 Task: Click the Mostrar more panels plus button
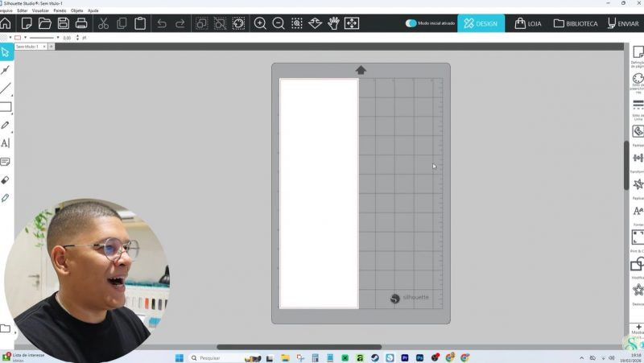(638, 328)
